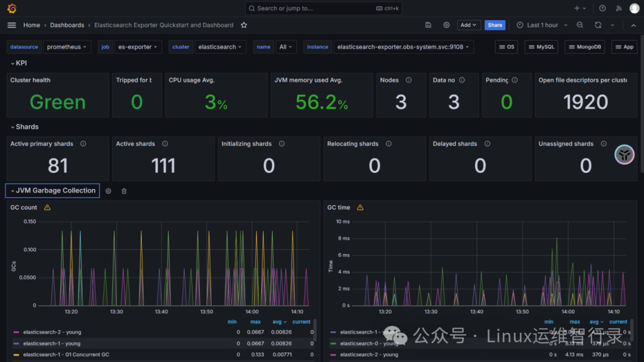
Task: Toggle elasticsearch-2 - young series in GC count legend
Action: tap(52, 332)
